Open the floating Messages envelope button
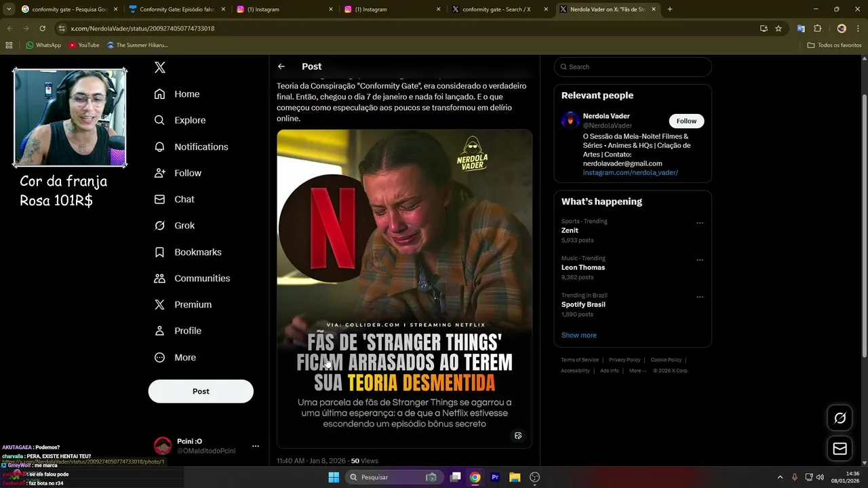Screen dimensions: 868x488 (840, 449)
